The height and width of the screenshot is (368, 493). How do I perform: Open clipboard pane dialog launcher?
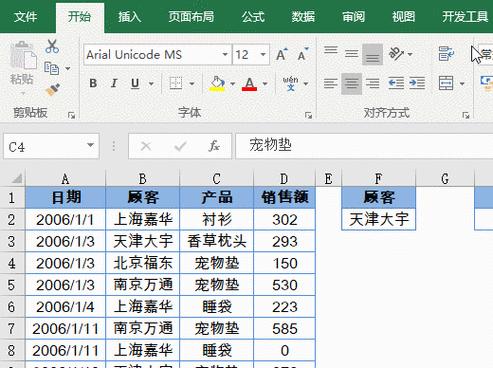tap(71, 116)
